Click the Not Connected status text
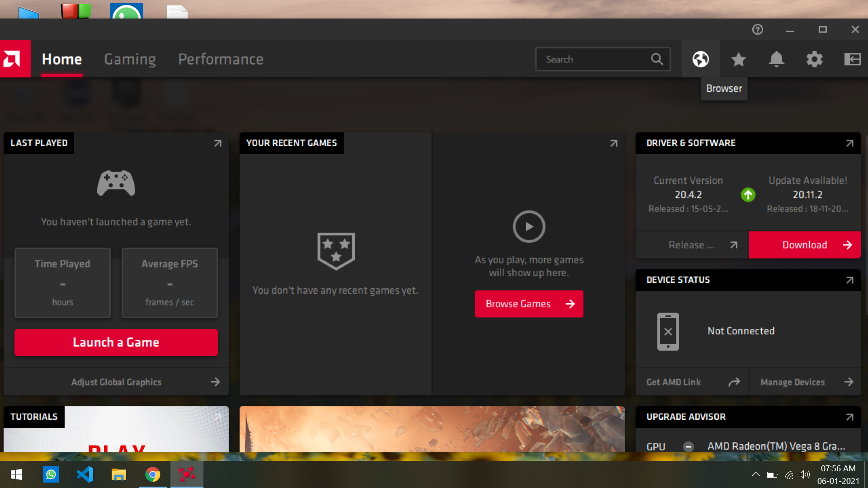Image resolution: width=868 pixels, height=488 pixels. (741, 331)
